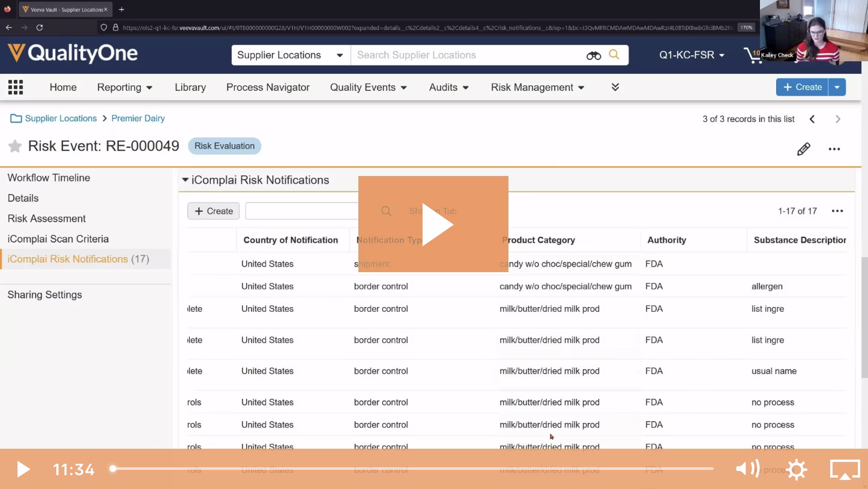The image size is (868, 489).
Task: Open a new browser tab
Action: click(x=121, y=10)
